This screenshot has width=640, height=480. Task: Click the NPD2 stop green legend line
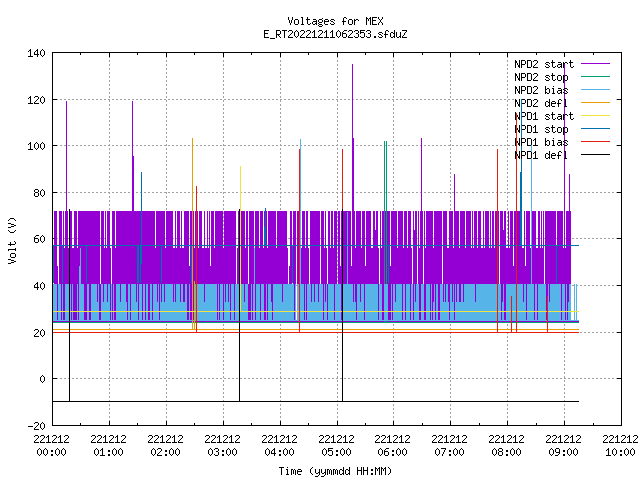pyautogui.click(x=595, y=77)
